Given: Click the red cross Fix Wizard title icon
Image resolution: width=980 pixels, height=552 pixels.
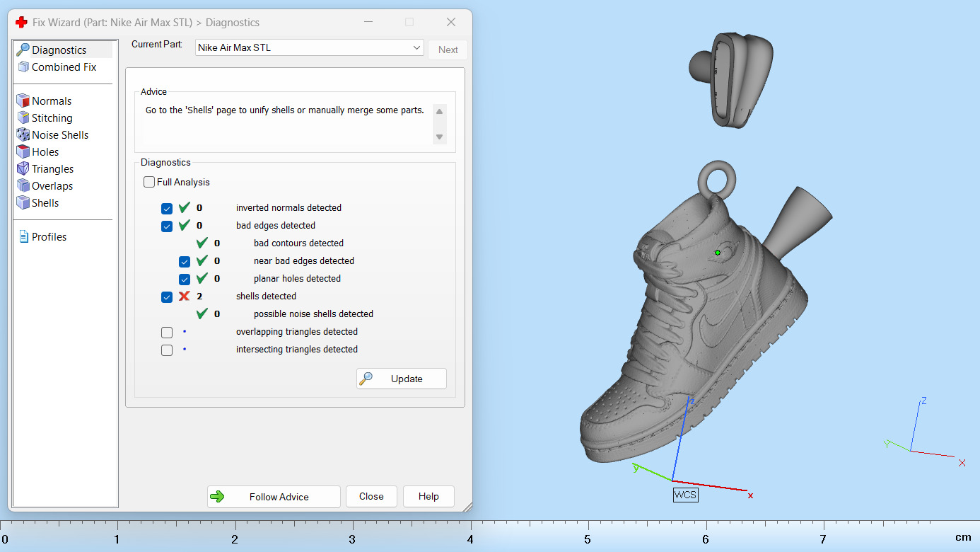Looking at the screenshot, I should 21,22.
